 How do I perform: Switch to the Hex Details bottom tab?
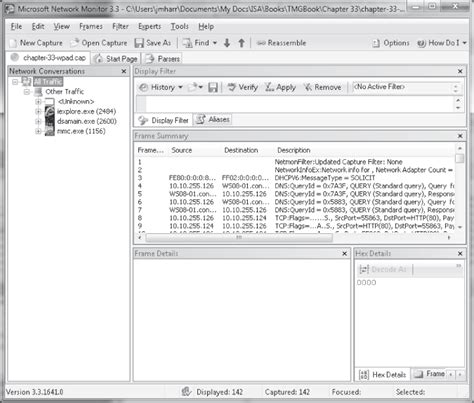[x=382, y=375]
